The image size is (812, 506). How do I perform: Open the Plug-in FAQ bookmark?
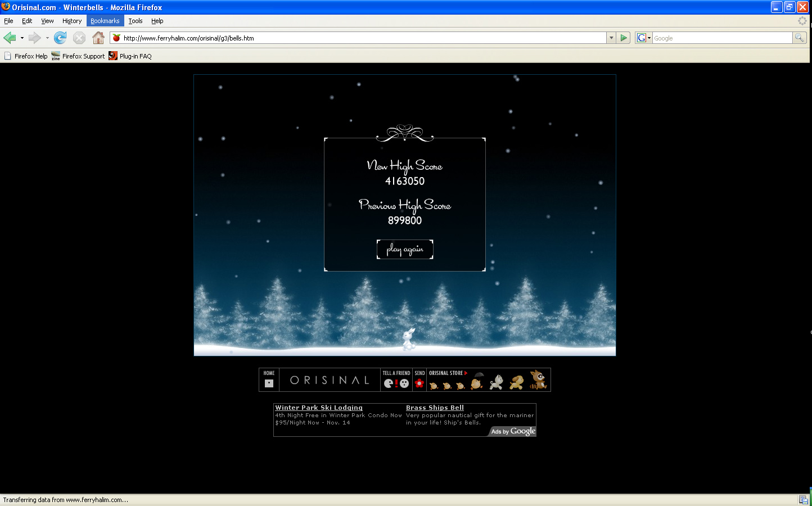coord(130,56)
